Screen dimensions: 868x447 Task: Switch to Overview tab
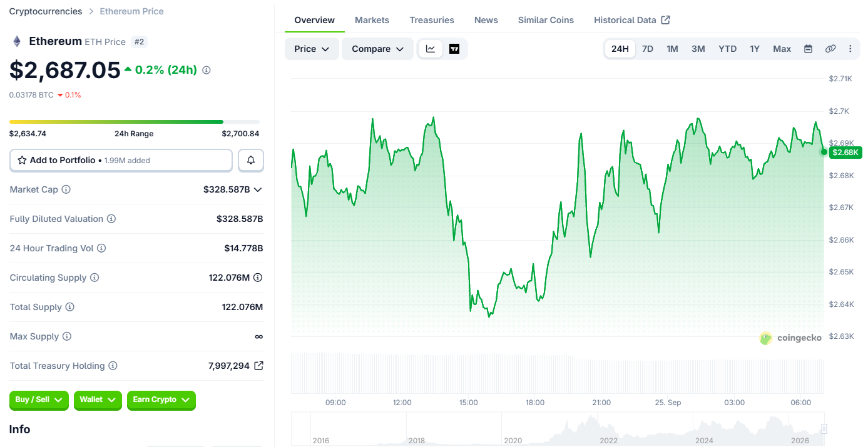[315, 20]
